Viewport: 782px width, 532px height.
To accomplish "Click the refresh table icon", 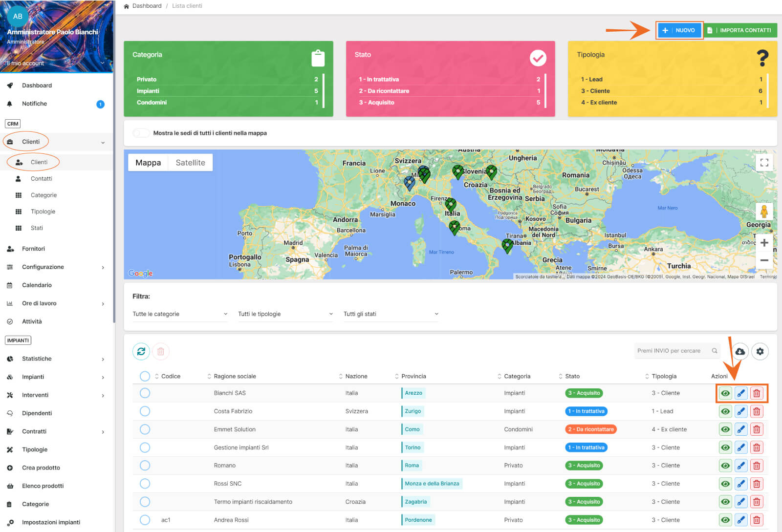I will coord(141,351).
